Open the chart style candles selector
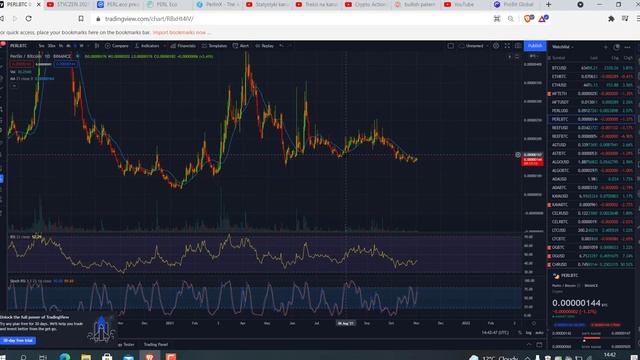 click(97, 46)
